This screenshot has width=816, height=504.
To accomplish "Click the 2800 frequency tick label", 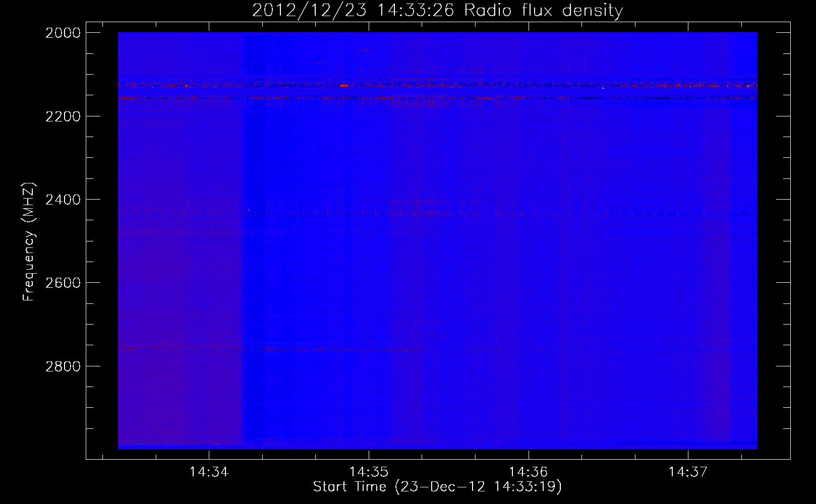I will 63,366.
